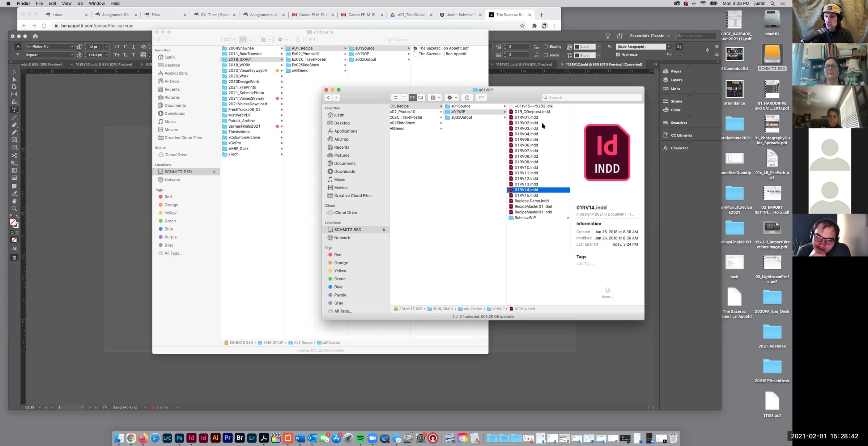Switch a01WIP Finder window to icon view

pyautogui.click(x=396, y=98)
